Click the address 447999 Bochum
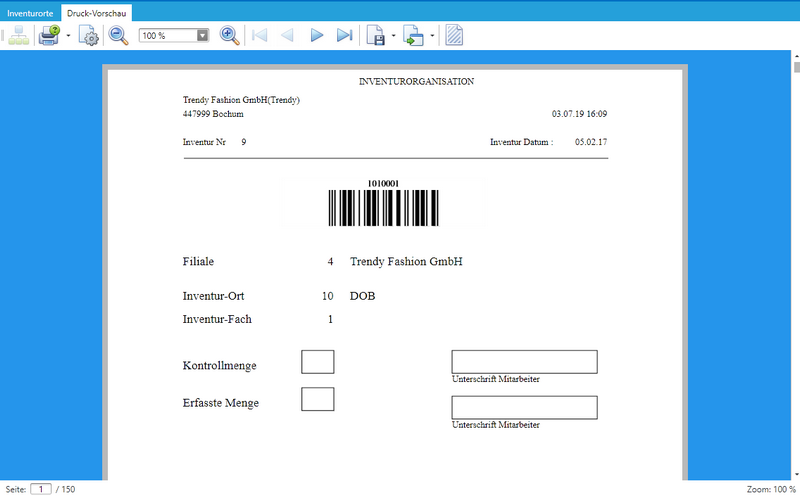 point(213,114)
